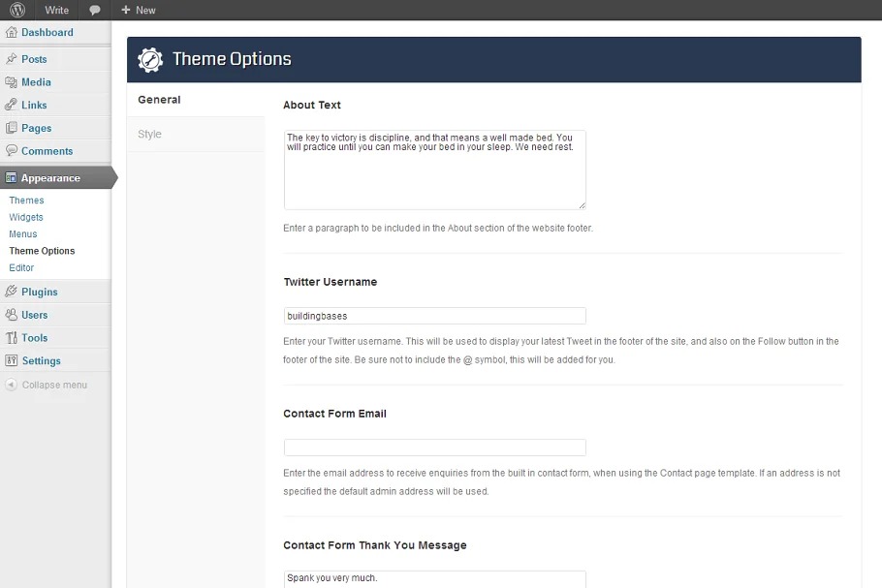Expand the Settings menu section

41,361
